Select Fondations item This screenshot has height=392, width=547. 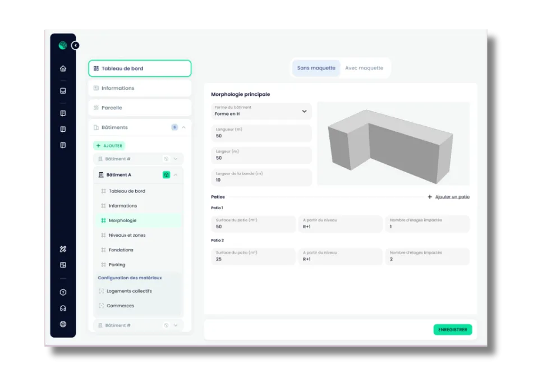[x=139, y=250]
